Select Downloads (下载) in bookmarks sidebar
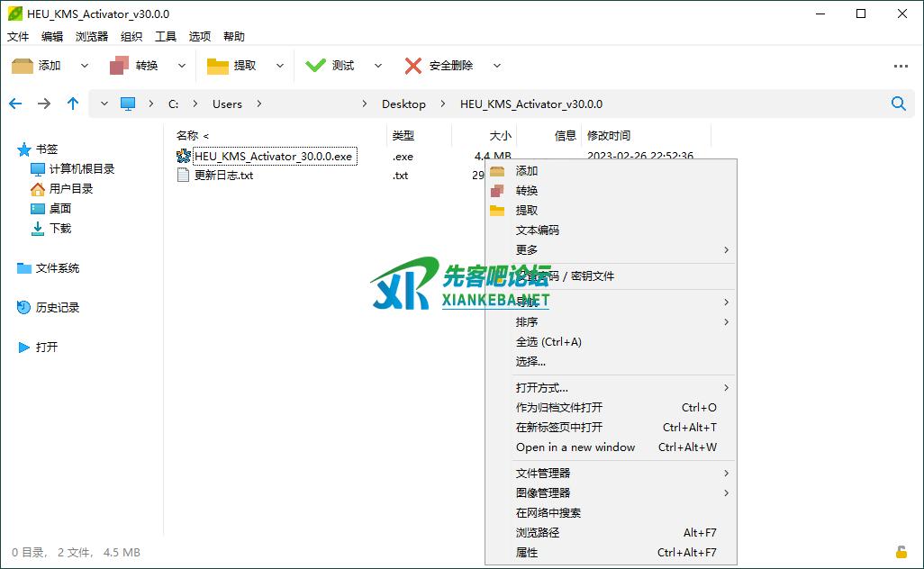The height and width of the screenshot is (569, 924). [60, 229]
